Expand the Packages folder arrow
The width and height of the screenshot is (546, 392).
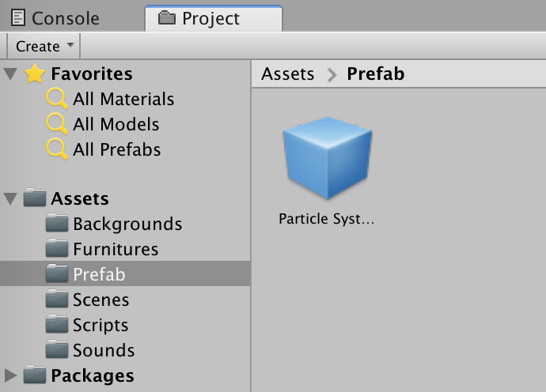(11, 375)
